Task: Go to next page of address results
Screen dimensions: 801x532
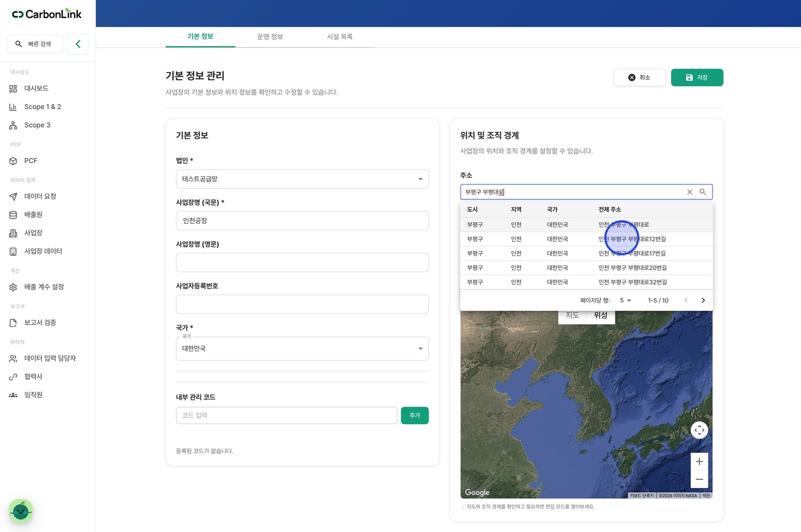Action: click(703, 300)
